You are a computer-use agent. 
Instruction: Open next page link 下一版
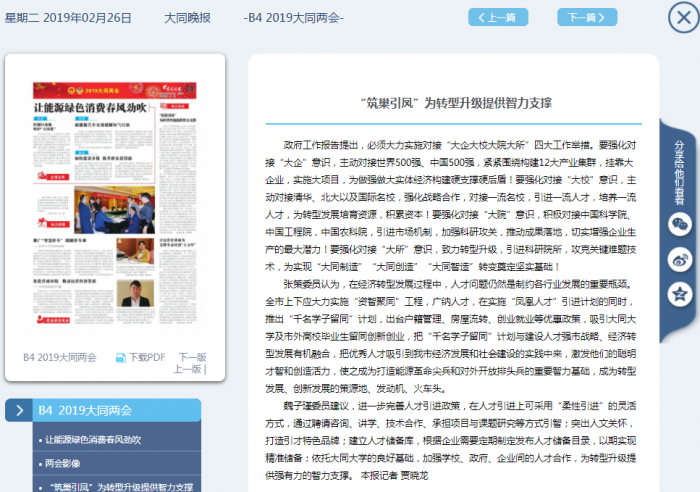pos(192,357)
